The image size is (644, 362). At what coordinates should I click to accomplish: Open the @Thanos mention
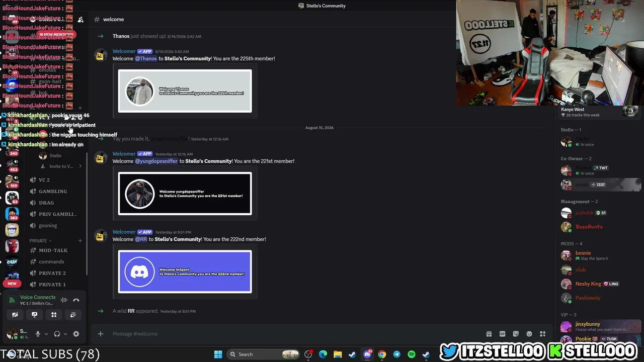pyautogui.click(x=146, y=59)
